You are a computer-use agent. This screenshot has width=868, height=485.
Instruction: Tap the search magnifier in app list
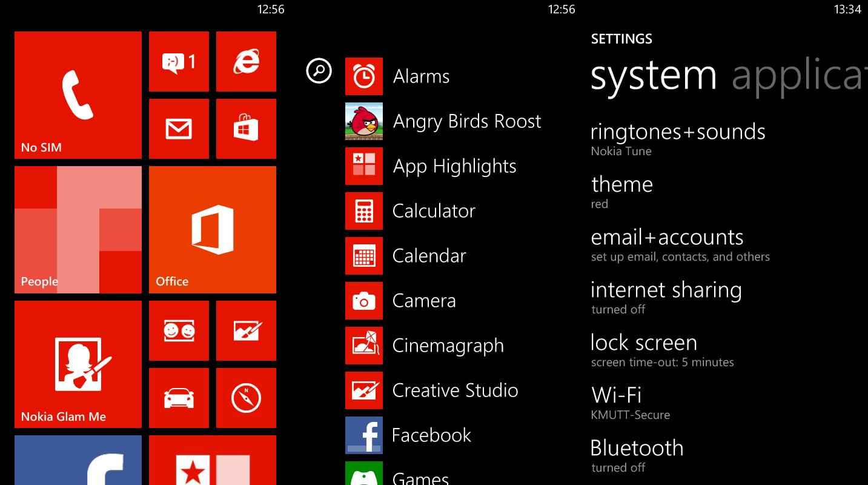click(x=319, y=70)
